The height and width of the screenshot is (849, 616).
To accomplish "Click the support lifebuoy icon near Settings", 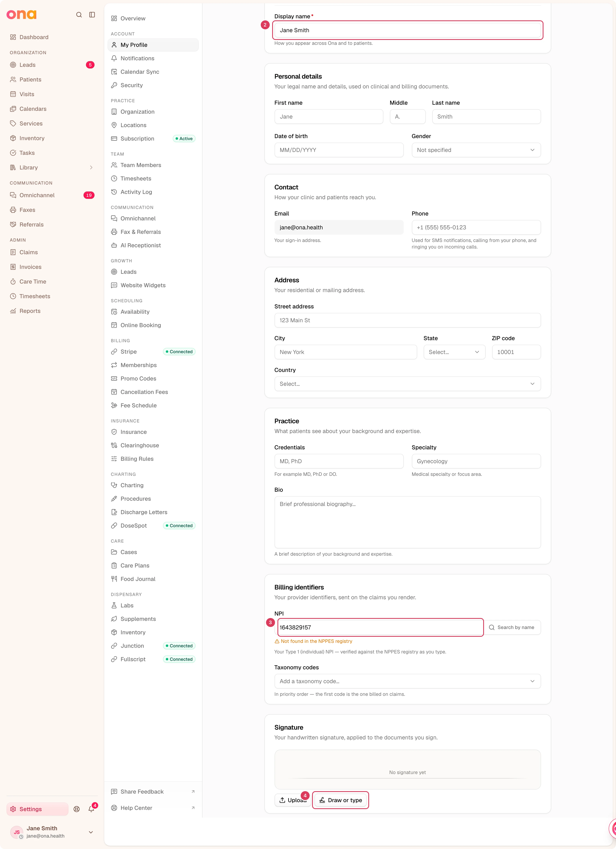I will 77,809.
